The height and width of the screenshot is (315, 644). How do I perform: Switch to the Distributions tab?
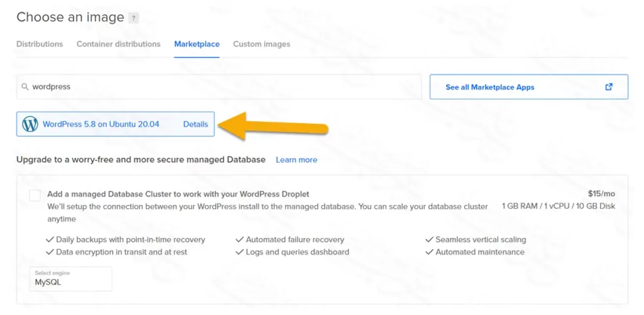pos(40,44)
